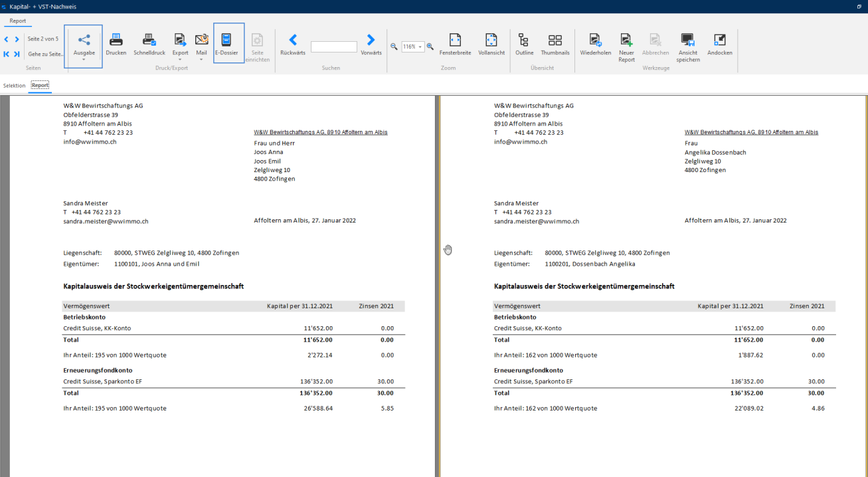
Task: Start Schnelldruck quick print
Action: click(149, 45)
